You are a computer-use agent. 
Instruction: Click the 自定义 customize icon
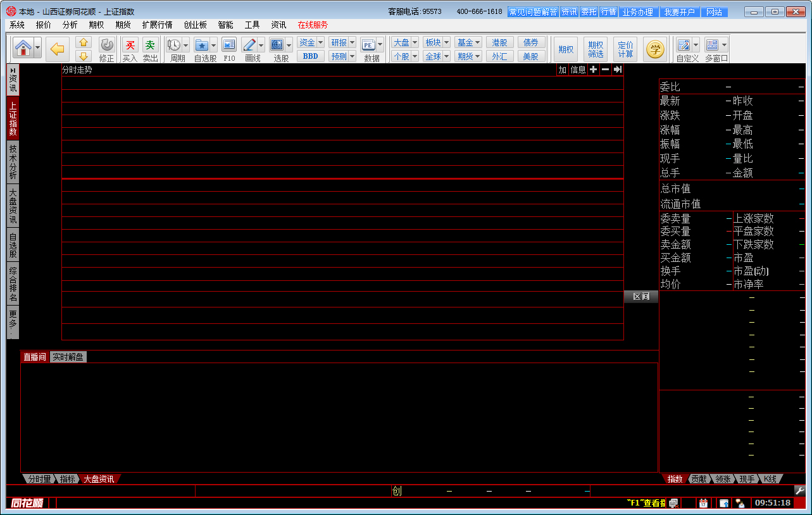pos(684,45)
